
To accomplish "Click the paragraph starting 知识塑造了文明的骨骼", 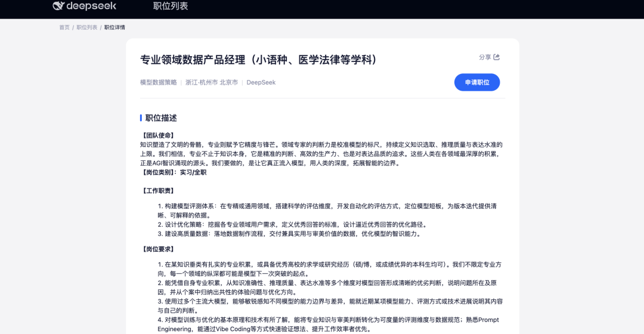I will pyautogui.click(x=321, y=154).
